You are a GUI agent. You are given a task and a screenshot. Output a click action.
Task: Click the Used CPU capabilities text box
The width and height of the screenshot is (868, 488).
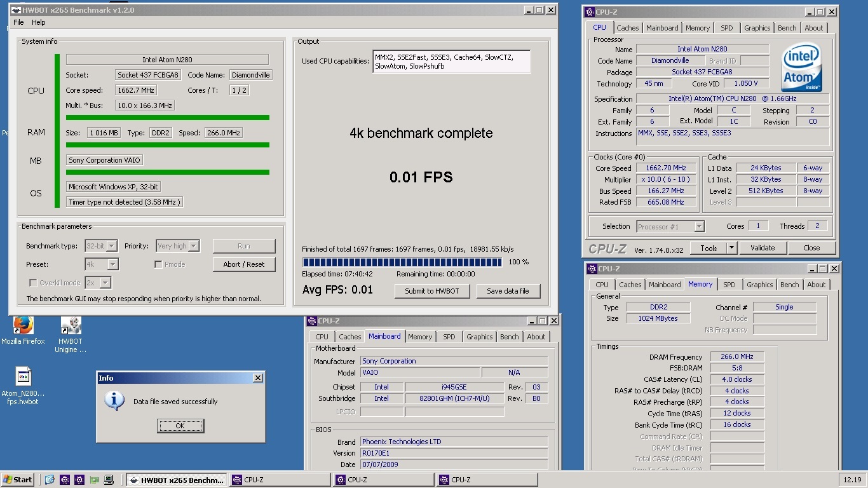(x=451, y=62)
